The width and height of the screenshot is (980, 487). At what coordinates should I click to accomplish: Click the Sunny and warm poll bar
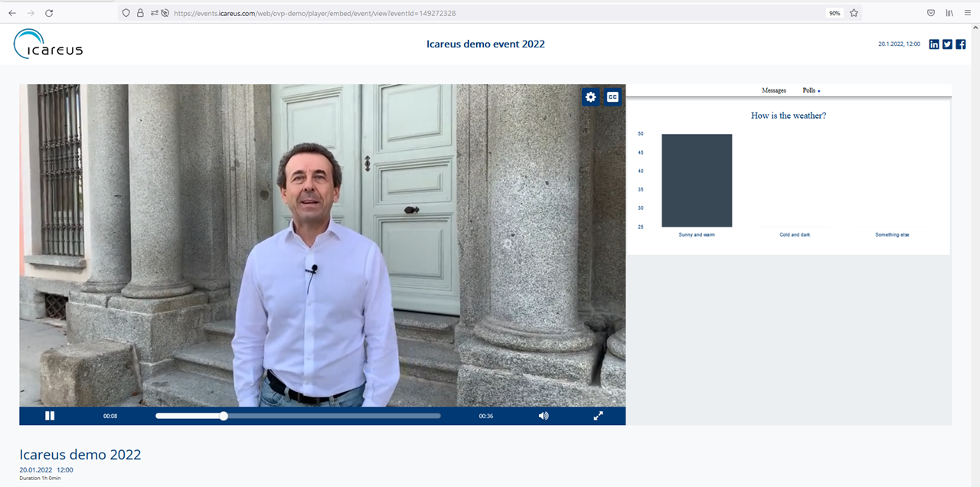[697, 181]
